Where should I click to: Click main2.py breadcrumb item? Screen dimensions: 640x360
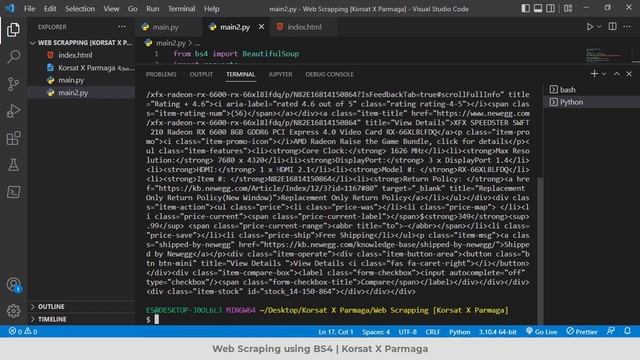[170, 43]
